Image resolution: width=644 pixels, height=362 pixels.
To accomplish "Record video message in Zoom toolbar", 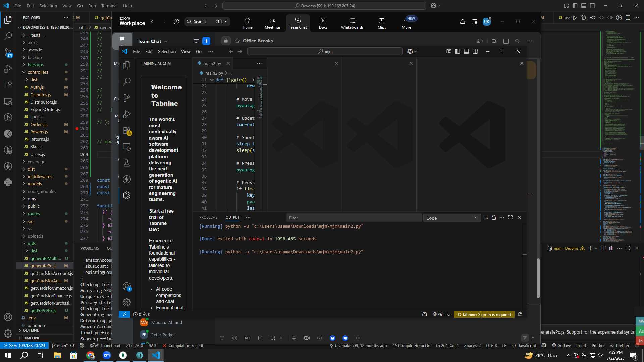I will click(307, 338).
